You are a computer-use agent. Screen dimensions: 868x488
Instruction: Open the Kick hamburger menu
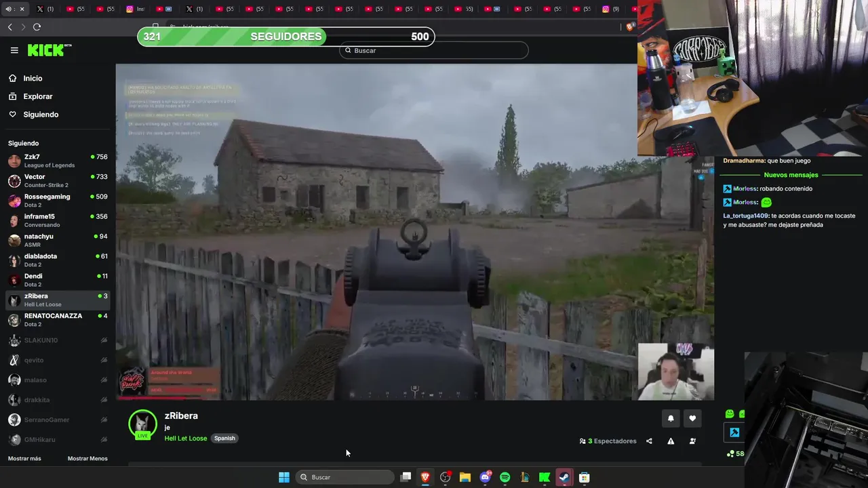[14, 50]
